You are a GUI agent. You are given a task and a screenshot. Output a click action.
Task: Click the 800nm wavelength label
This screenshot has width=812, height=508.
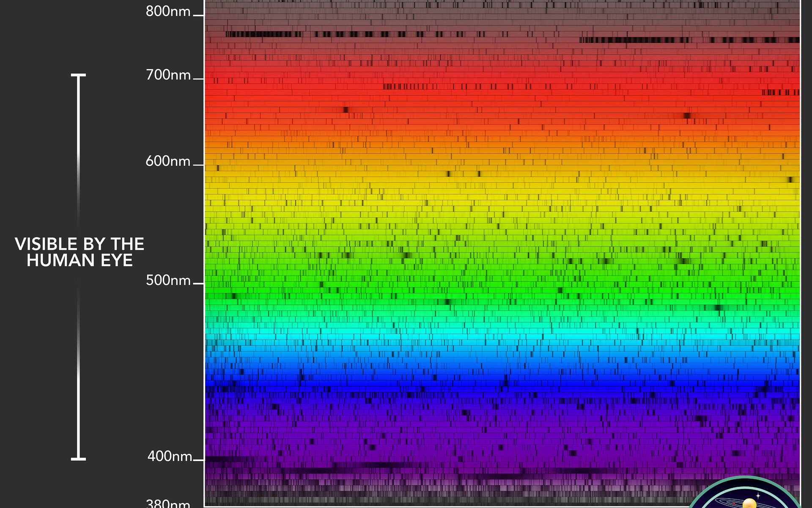[168, 11]
